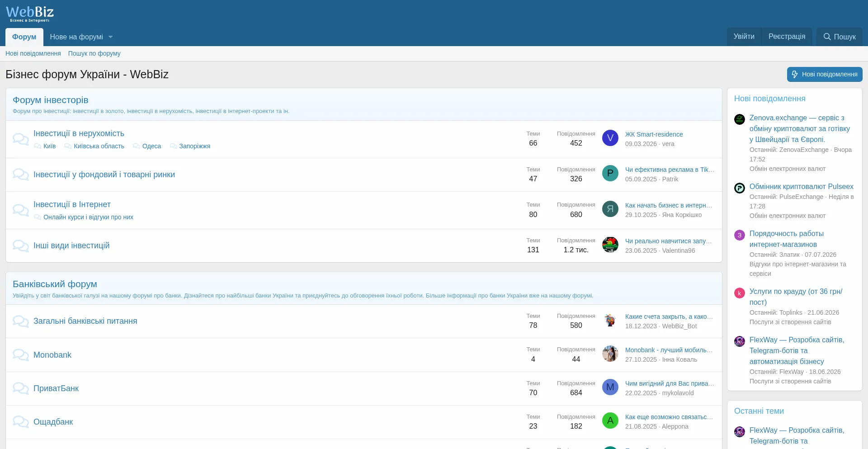Viewport: 868px width, 449px height.
Task: Open Monobank - лучший мобильный thread
Action: click(x=669, y=350)
